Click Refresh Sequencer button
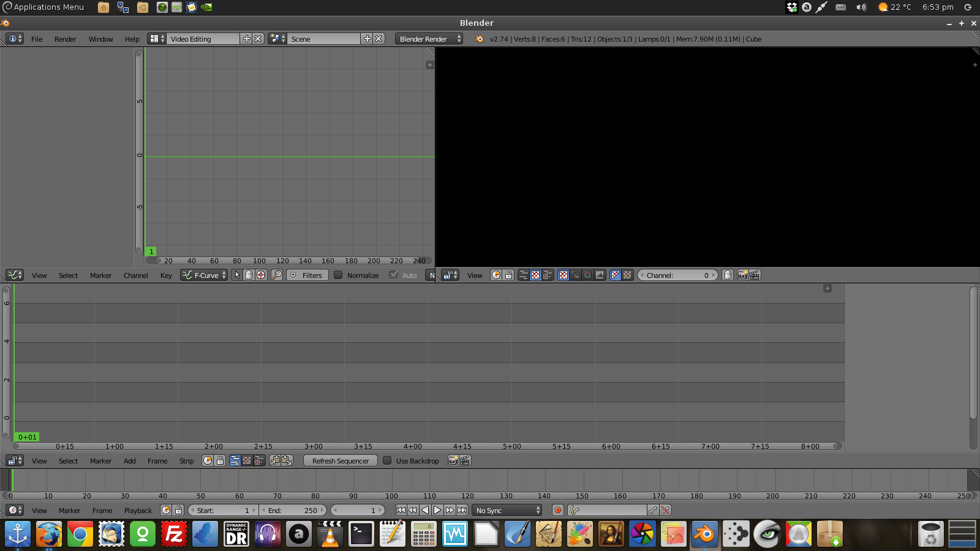 [x=341, y=460]
